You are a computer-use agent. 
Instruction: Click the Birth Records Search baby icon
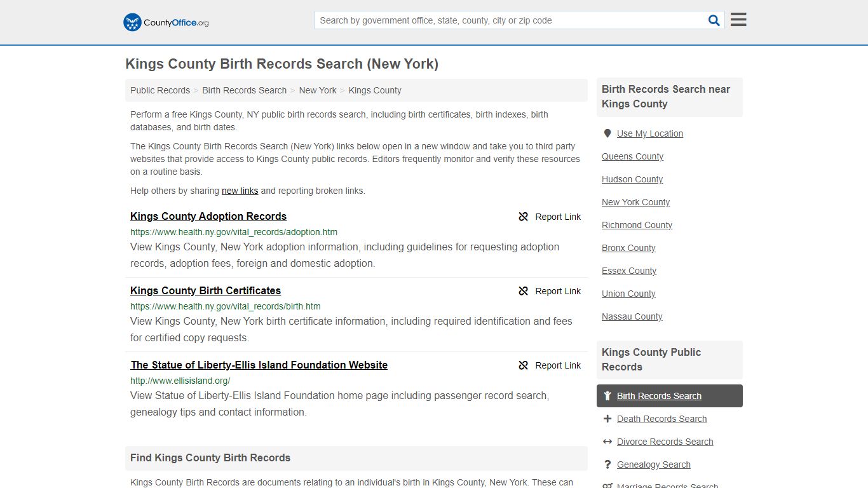[x=607, y=396]
